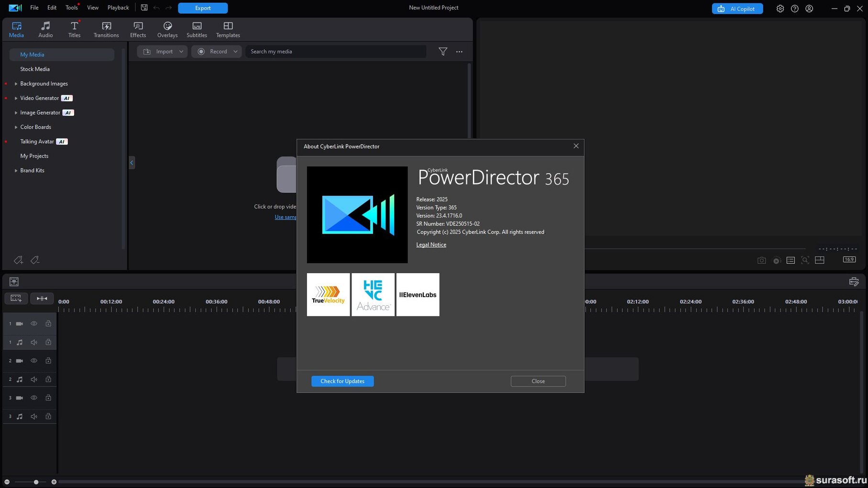Click the preview layout window icon
Image resolution: width=868 pixels, height=488 pixels.
pyautogui.click(x=820, y=260)
